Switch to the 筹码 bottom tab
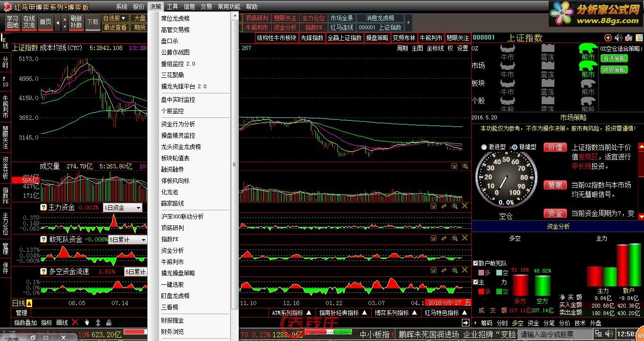Viewport: 644px width, 341px height. (486, 323)
